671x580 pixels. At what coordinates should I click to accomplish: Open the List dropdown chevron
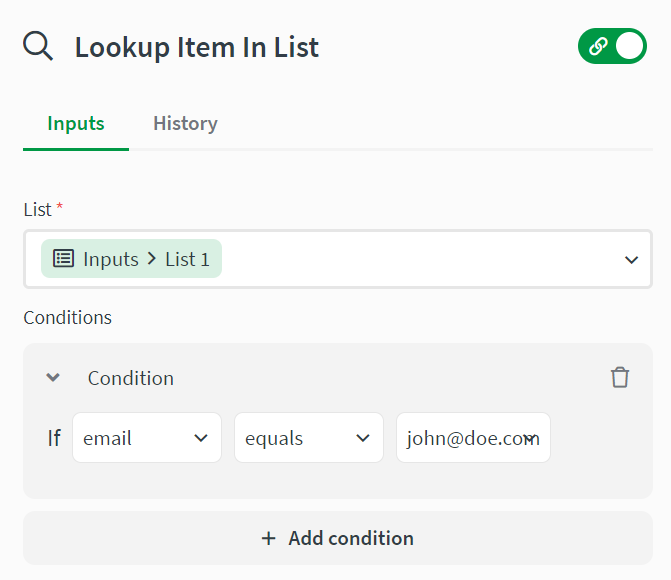[631, 260]
